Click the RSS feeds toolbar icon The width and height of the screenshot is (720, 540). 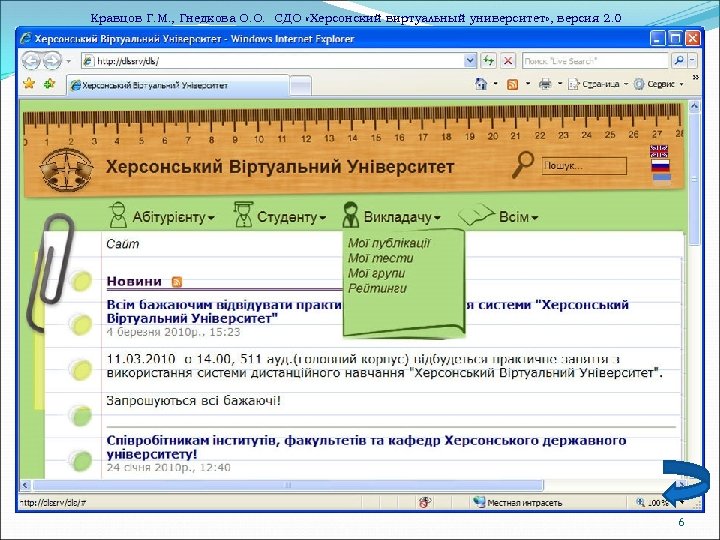coord(512,84)
